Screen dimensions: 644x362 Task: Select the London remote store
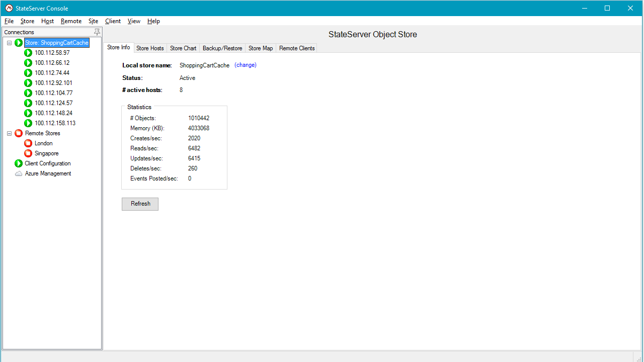pyautogui.click(x=44, y=143)
